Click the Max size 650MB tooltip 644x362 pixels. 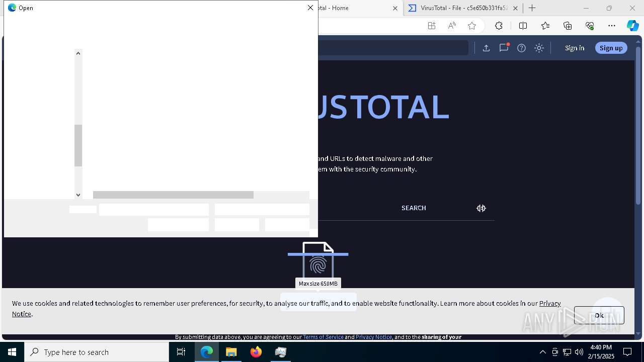(318, 284)
